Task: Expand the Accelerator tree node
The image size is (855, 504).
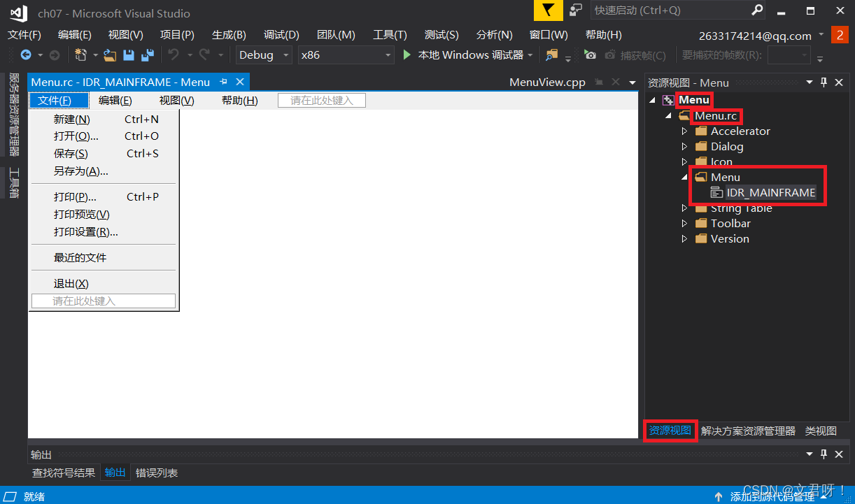Action: pyautogui.click(x=684, y=131)
